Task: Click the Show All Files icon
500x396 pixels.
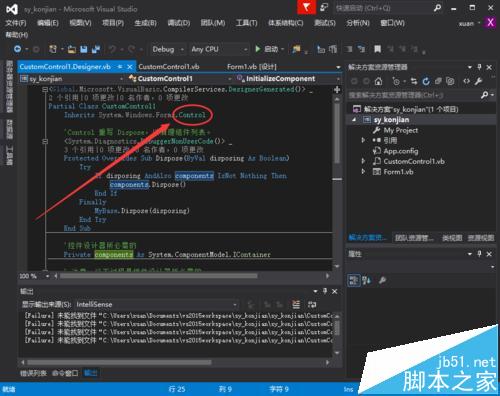Action: [x=450, y=81]
